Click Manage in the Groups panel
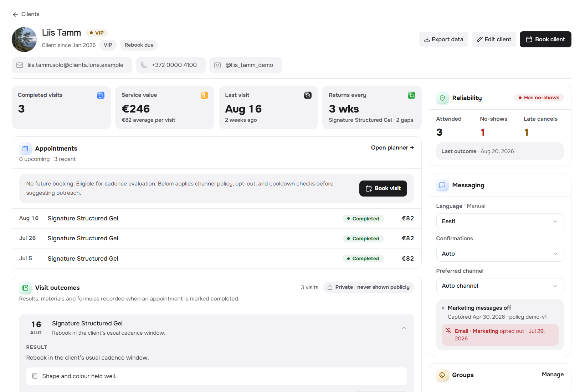Screen dimensions: 580x392 point(553,375)
